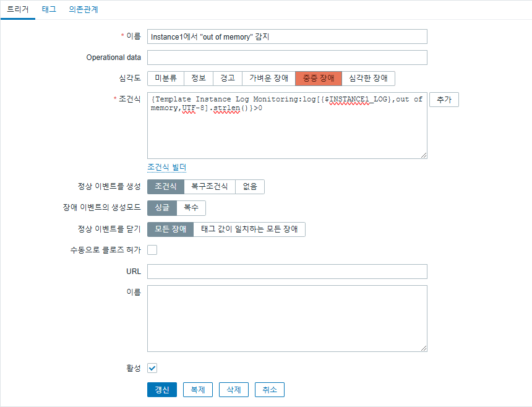This screenshot has width=532, height=407.
Task: Select 없음 for OK event generation
Action: (250, 187)
